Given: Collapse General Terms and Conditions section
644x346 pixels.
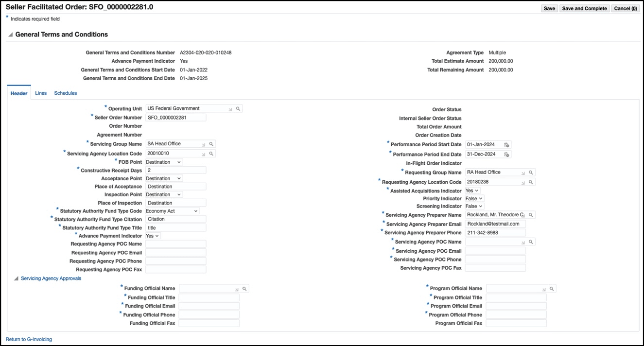Looking at the screenshot, I should [10, 35].
